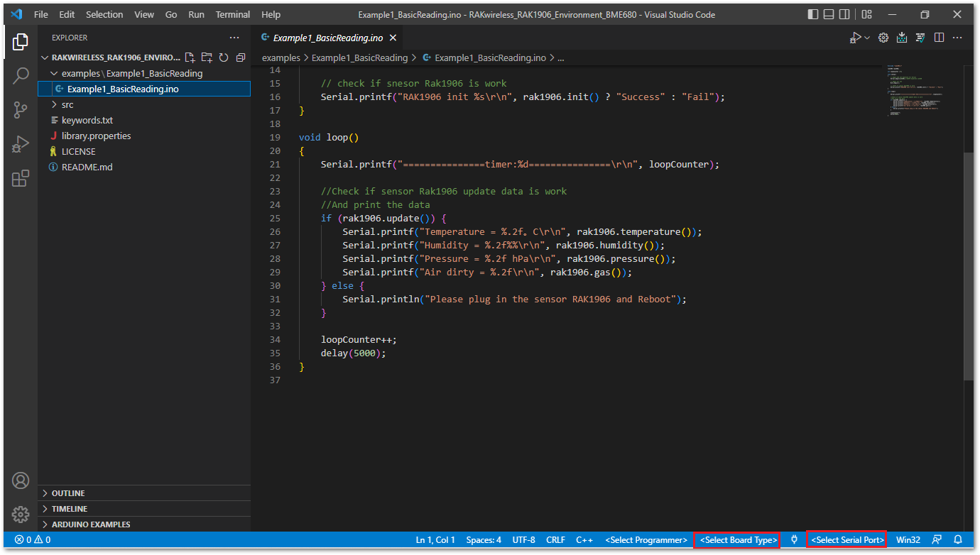The image size is (980, 555).
Task: Open keywords.txt file
Action: pyautogui.click(x=144, y=120)
